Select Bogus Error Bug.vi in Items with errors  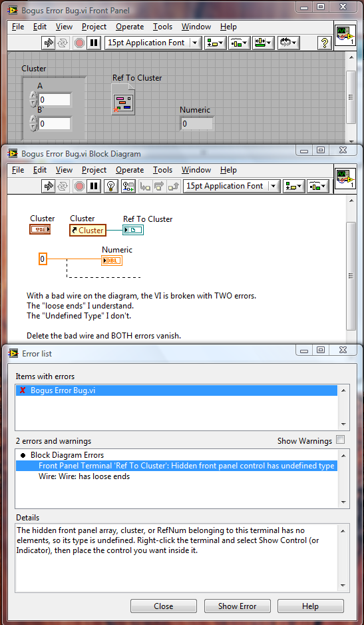coord(176,390)
